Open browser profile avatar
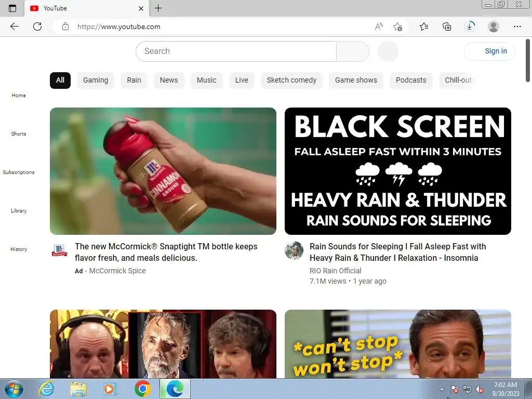This screenshot has height=399, width=532. [x=494, y=26]
